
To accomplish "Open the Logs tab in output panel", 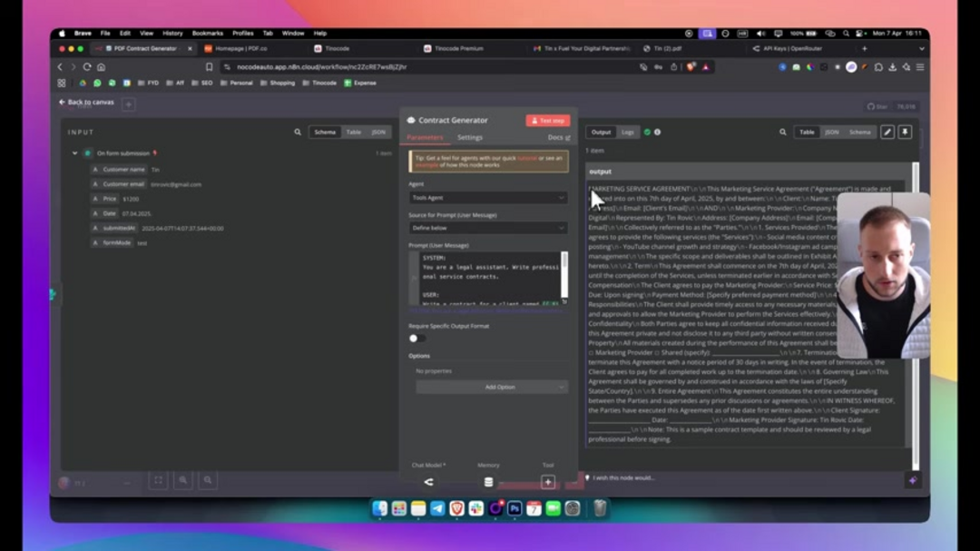I will click(x=628, y=133).
